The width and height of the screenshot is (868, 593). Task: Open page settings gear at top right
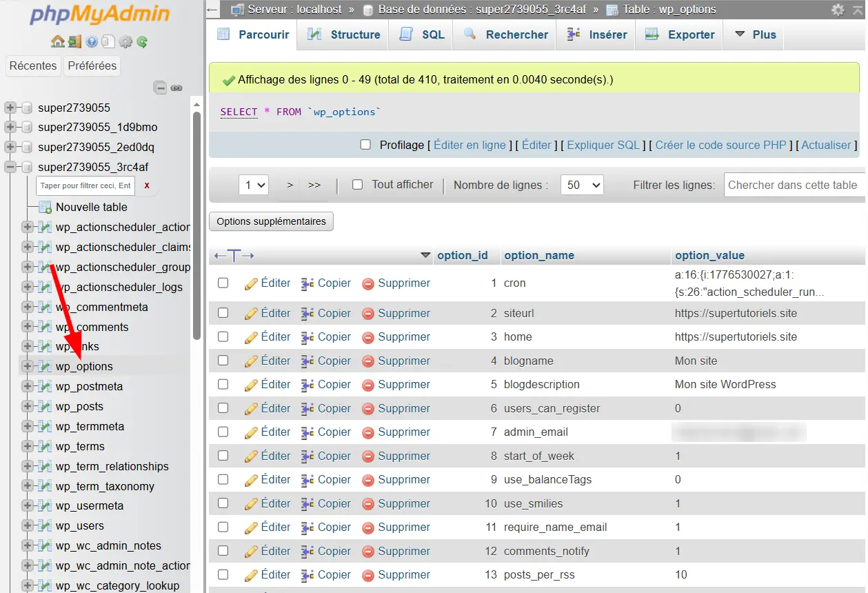pyautogui.click(x=838, y=10)
